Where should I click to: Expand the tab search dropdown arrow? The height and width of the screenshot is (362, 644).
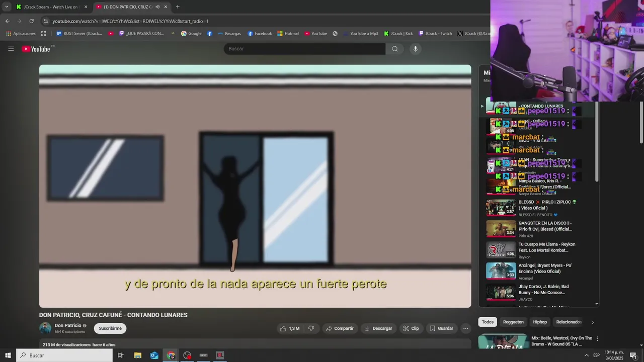coord(7,7)
